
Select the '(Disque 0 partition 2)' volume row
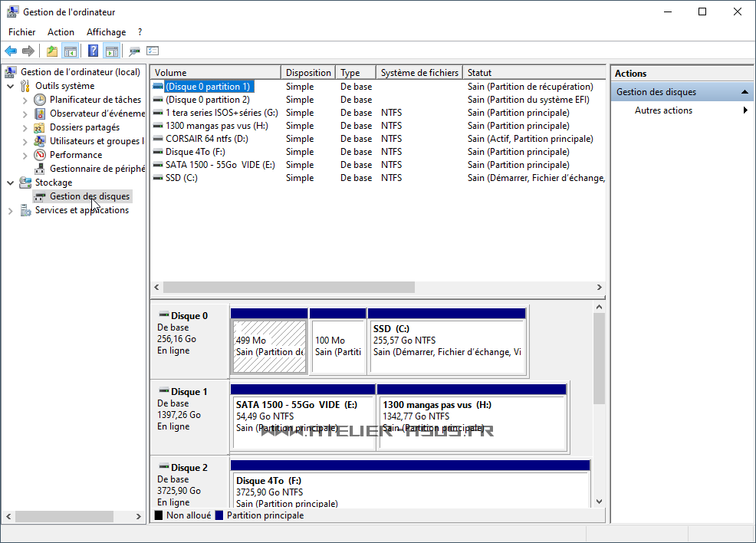tap(378, 100)
